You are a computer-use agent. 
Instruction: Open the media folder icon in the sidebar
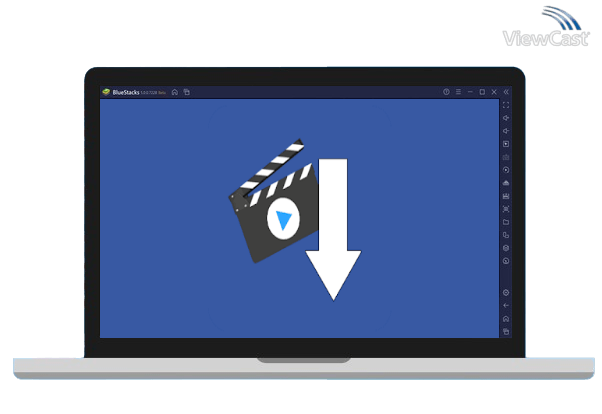click(x=506, y=222)
